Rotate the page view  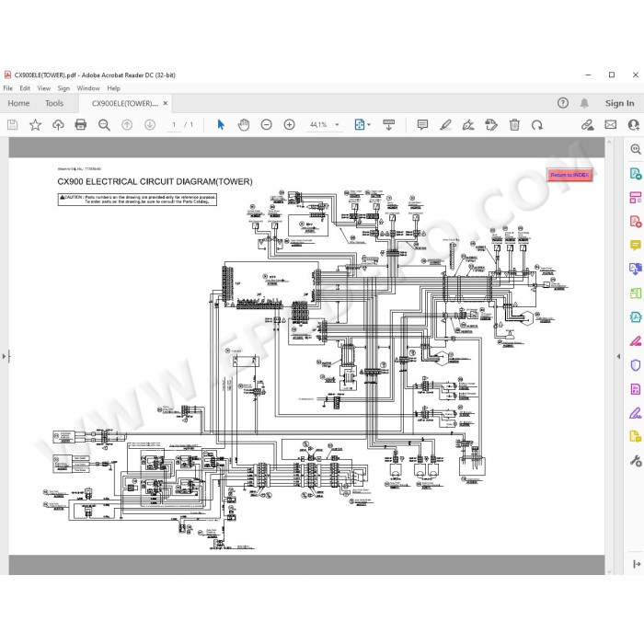tap(536, 125)
